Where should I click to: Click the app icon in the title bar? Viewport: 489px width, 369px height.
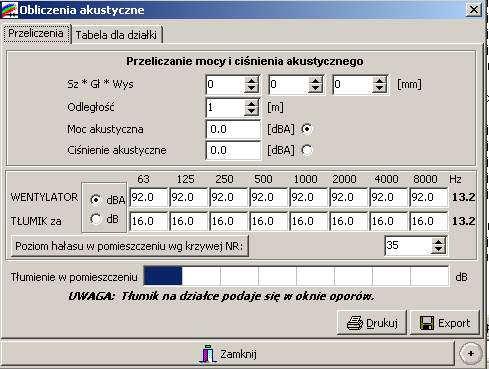click(x=9, y=9)
